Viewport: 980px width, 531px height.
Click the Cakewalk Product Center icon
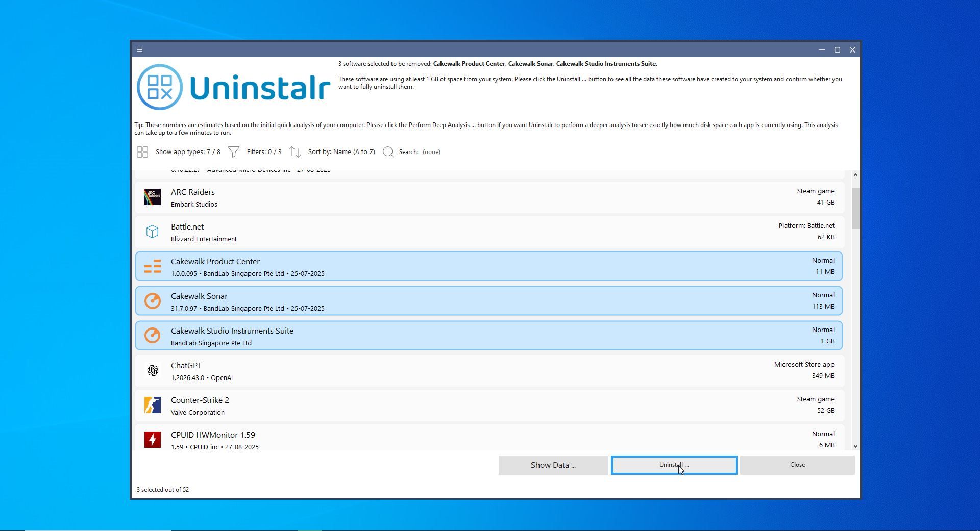[153, 266]
